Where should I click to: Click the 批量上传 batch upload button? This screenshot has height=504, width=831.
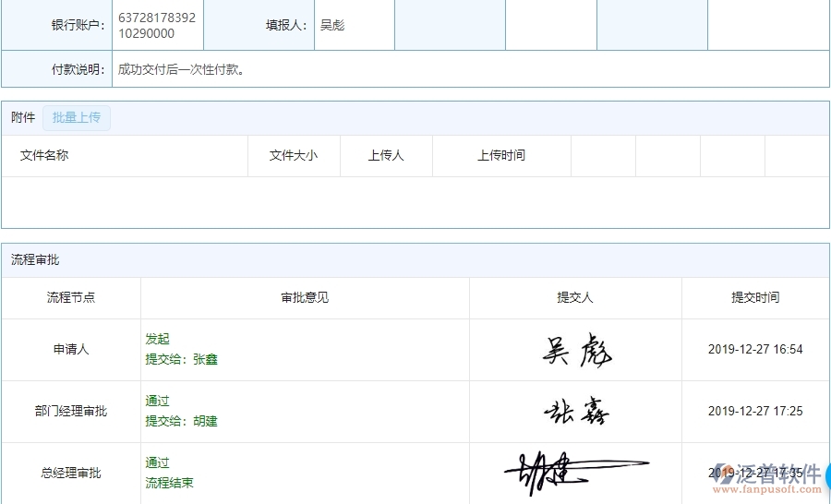(x=77, y=117)
